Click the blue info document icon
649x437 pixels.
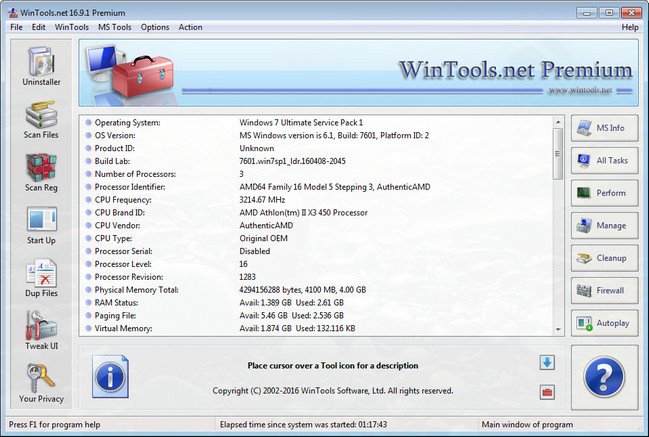(110, 376)
